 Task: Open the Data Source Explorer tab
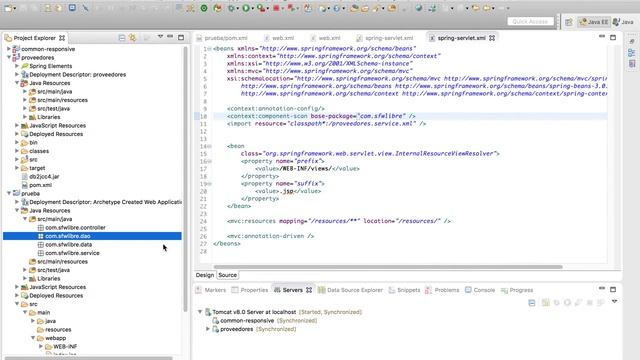[351, 290]
